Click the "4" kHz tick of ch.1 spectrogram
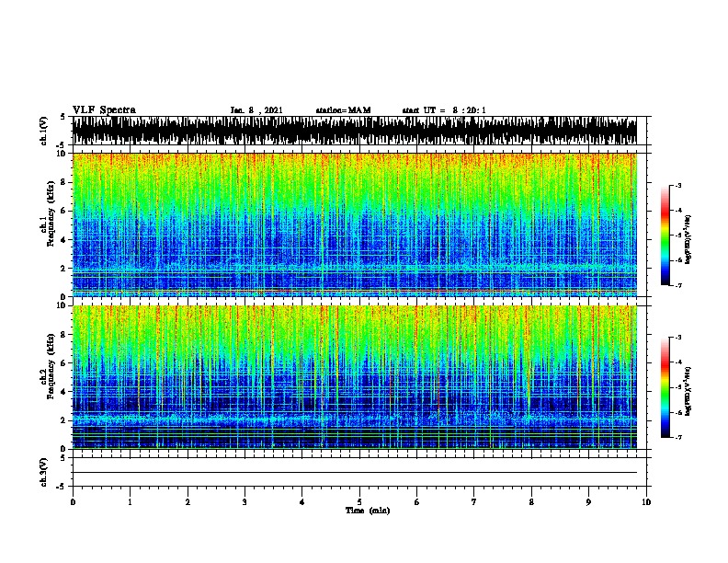This screenshot has width=728, height=563. click(x=63, y=240)
